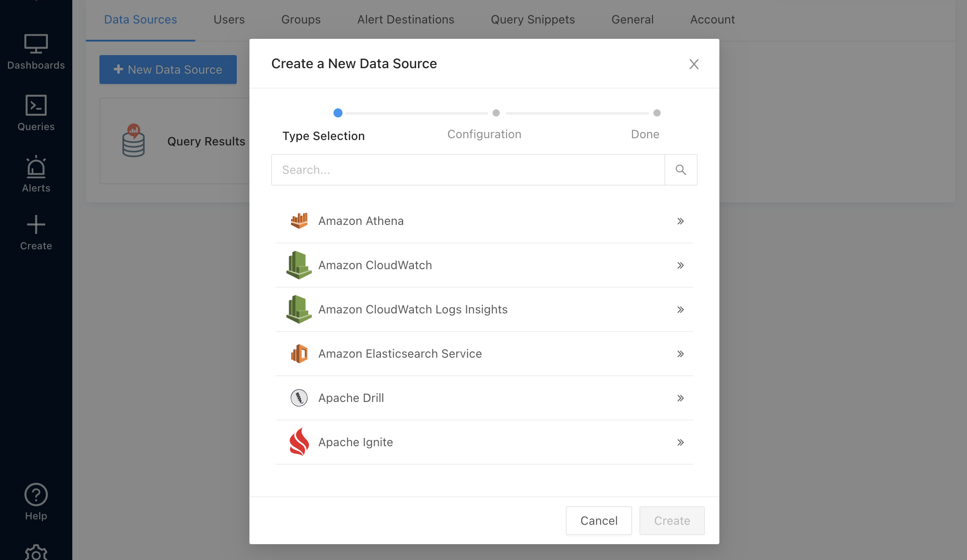
Task: Open the Query Snippets tab
Action: click(x=533, y=20)
